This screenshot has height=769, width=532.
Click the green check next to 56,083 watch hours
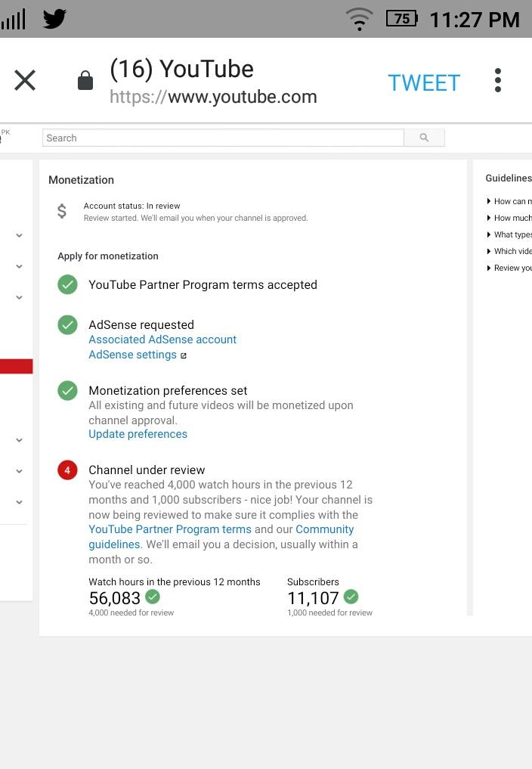(153, 597)
